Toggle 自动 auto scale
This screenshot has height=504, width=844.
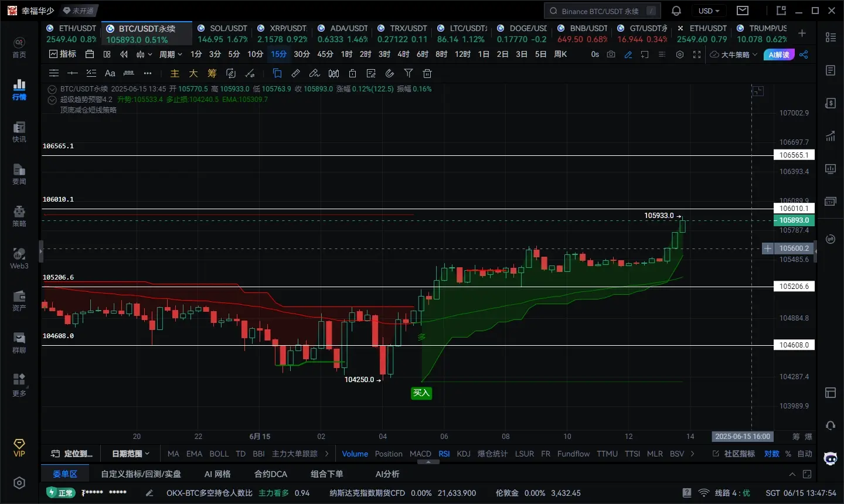click(805, 454)
